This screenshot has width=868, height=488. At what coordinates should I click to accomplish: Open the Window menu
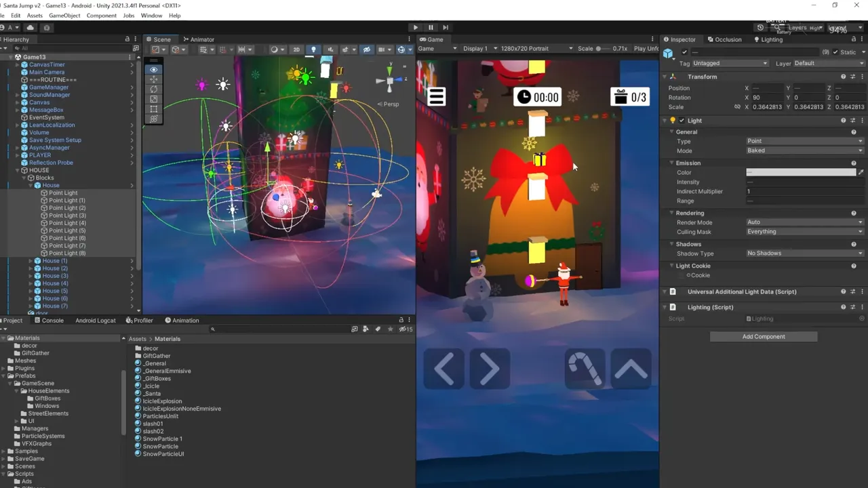click(151, 16)
